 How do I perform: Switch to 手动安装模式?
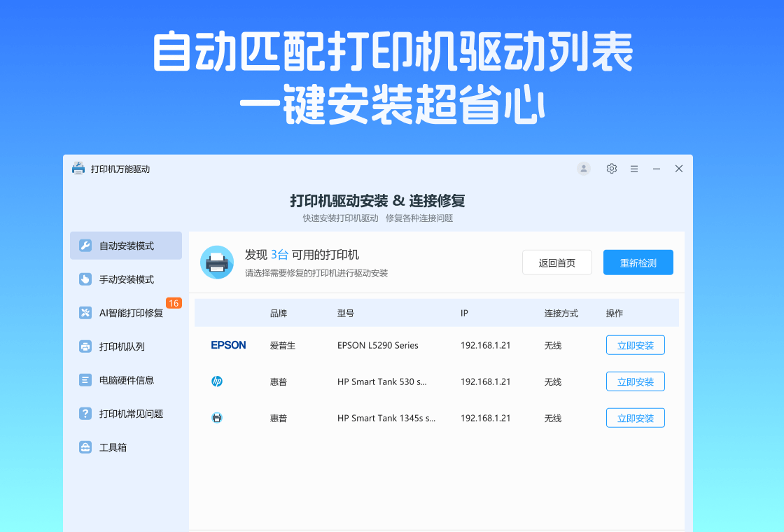click(x=126, y=279)
